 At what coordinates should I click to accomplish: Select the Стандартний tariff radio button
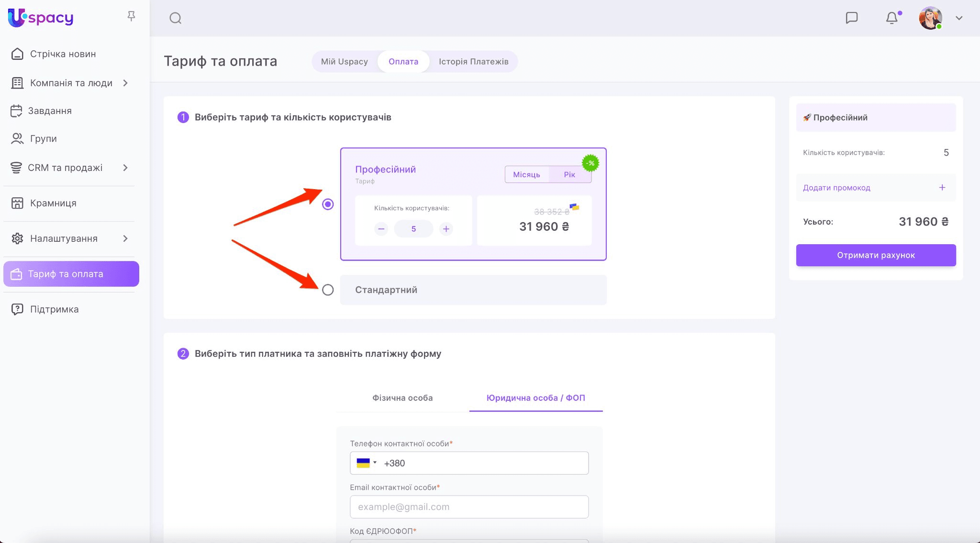pos(328,290)
